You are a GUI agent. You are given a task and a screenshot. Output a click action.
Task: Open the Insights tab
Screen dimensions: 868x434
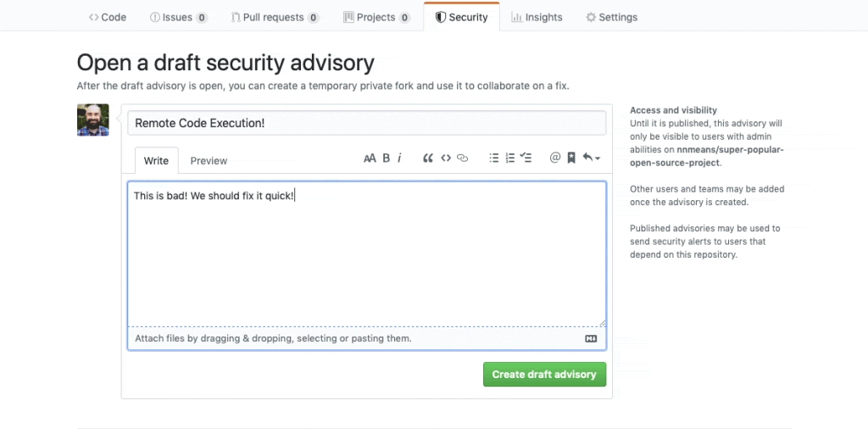[537, 17]
